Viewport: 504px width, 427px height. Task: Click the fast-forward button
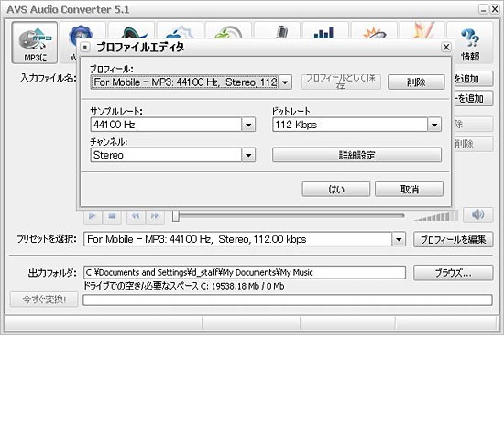(155, 216)
